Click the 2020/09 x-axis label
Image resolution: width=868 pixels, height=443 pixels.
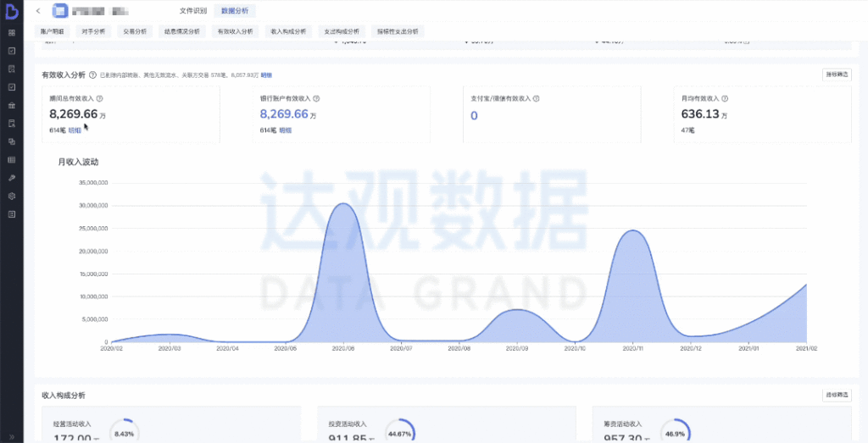[x=517, y=348]
